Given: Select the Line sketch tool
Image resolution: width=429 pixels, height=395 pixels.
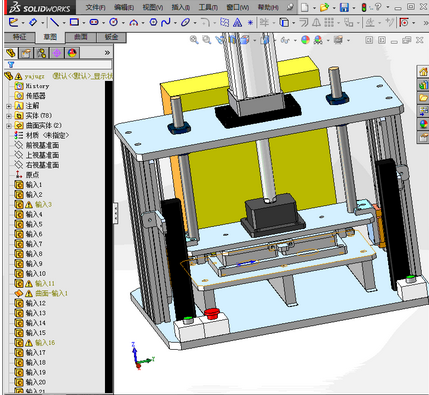Looking at the screenshot, I should click(54, 23).
